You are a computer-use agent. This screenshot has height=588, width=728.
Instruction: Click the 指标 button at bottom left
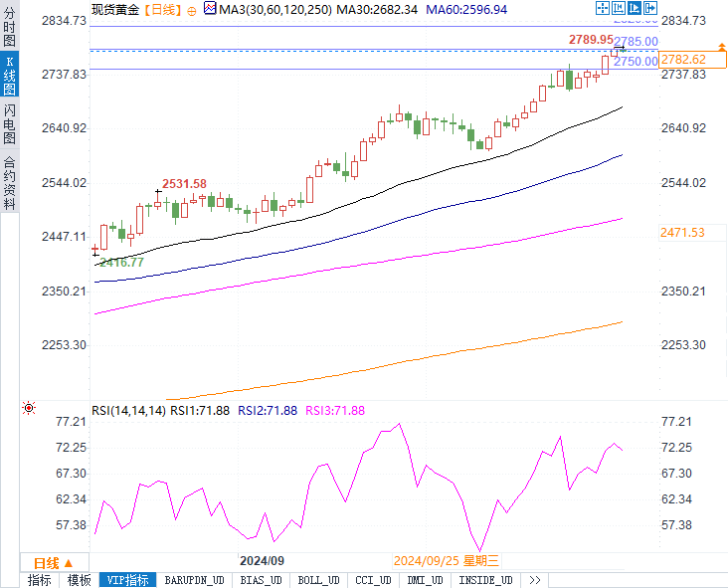40,580
